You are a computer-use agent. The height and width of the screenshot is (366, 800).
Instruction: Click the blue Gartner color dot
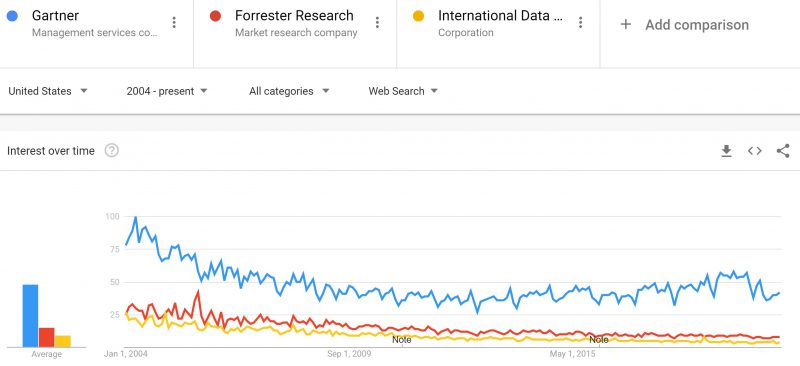(x=12, y=16)
